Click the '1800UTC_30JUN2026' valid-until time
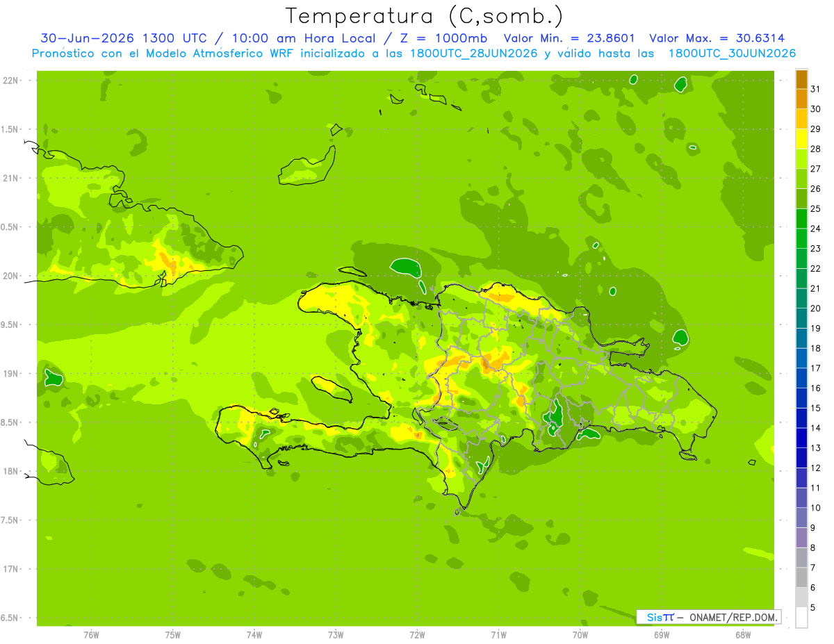Image resolution: width=834 pixels, height=644 pixels. 732,53
